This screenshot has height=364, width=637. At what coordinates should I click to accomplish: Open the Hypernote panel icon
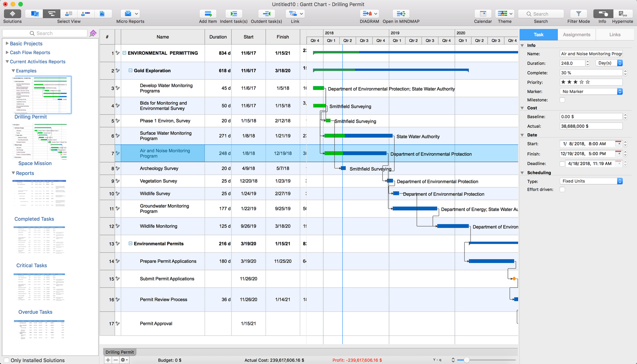tap(622, 14)
